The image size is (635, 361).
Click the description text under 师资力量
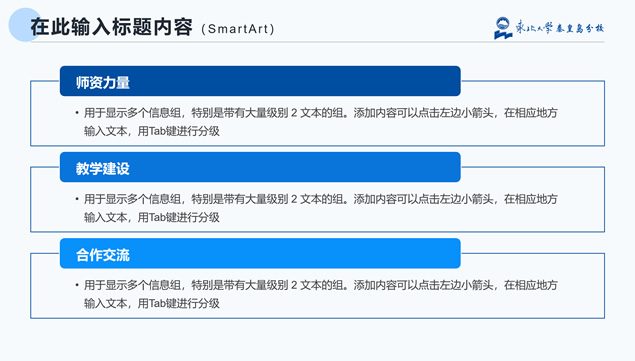tap(321, 122)
